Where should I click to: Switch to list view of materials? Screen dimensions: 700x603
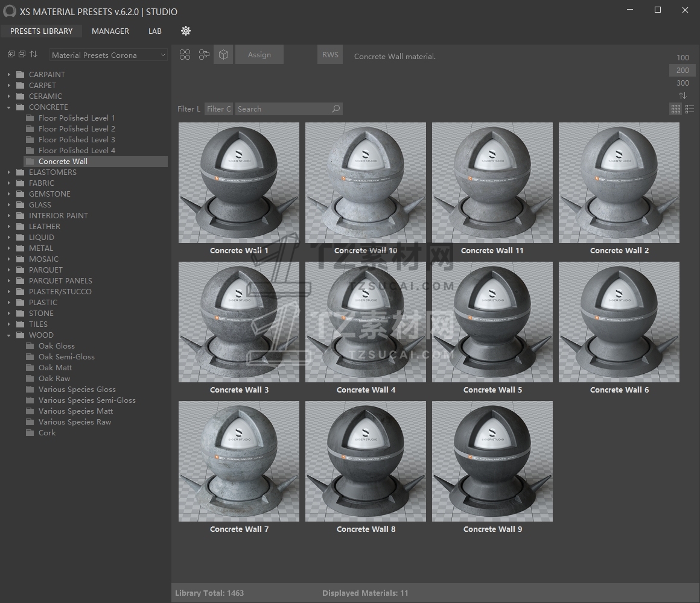coord(690,109)
